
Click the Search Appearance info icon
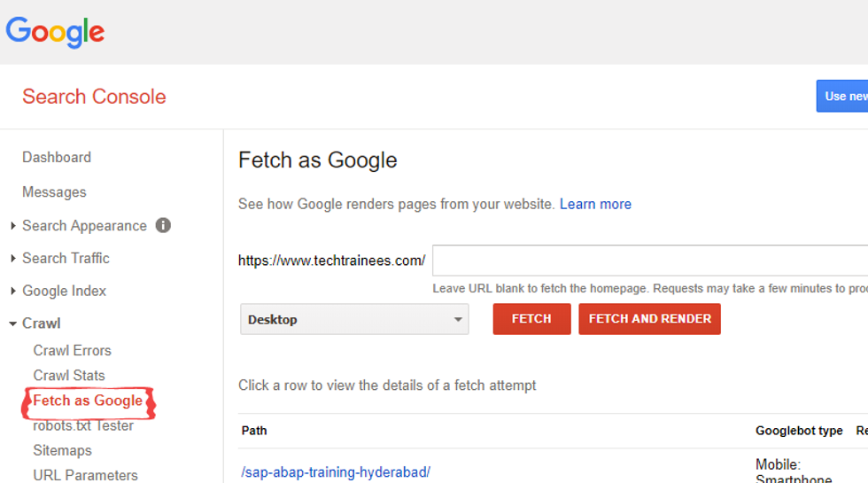(x=163, y=225)
